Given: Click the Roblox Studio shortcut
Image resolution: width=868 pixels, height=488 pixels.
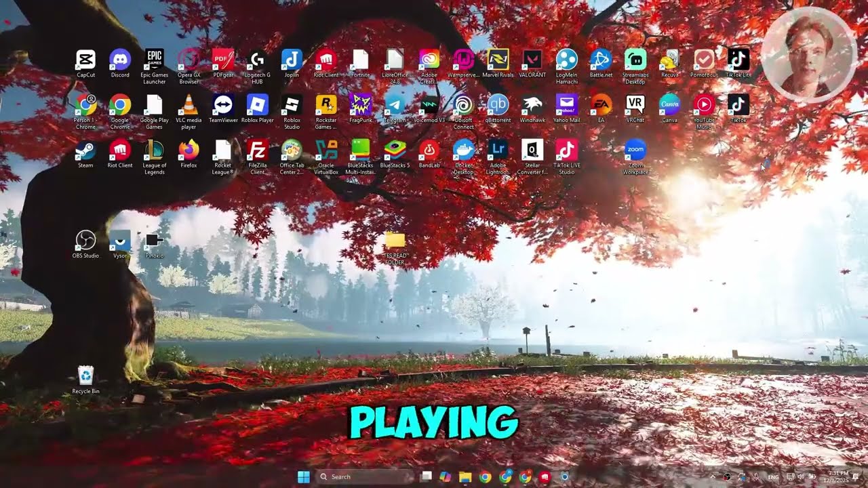Looking at the screenshot, I should point(292,104).
